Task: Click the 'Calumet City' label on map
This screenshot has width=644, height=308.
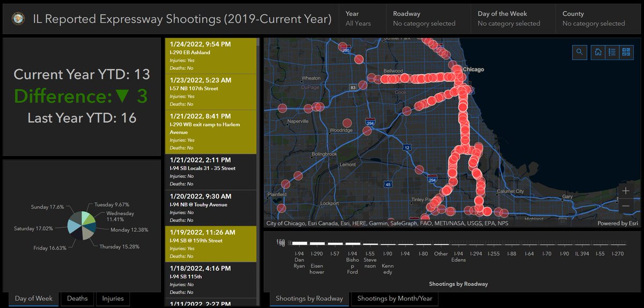Action: (x=510, y=191)
